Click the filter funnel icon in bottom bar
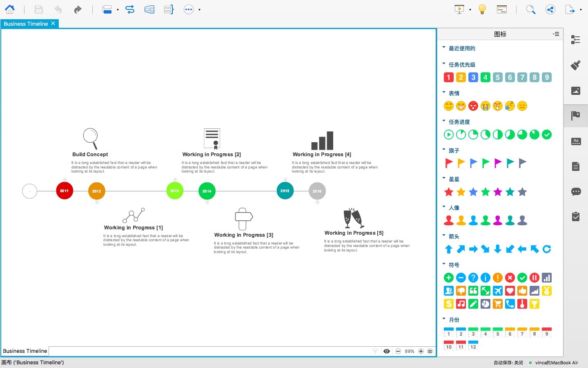Screen dimensions: 588x368 375,351
